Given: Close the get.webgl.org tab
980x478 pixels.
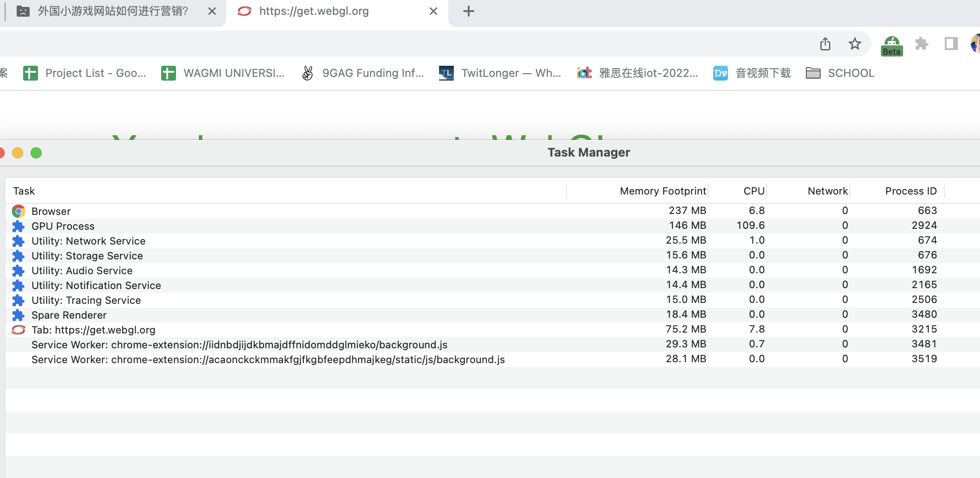Looking at the screenshot, I should click(x=433, y=11).
